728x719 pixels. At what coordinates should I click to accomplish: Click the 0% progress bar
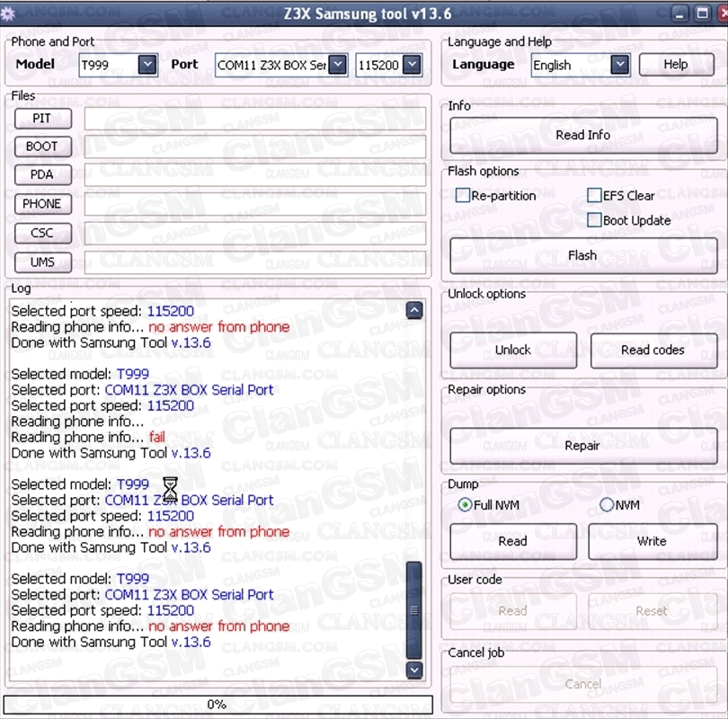[x=218, y=704]
